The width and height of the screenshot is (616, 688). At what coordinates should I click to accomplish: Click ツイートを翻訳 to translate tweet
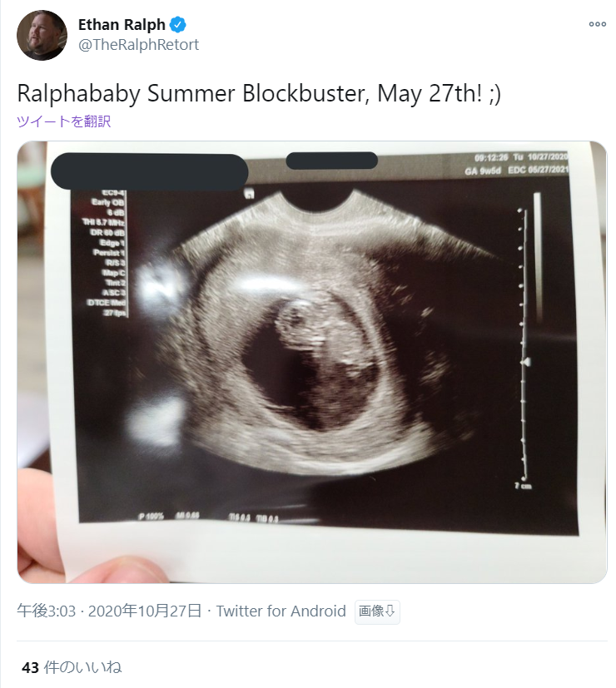[x=63, y=121]
